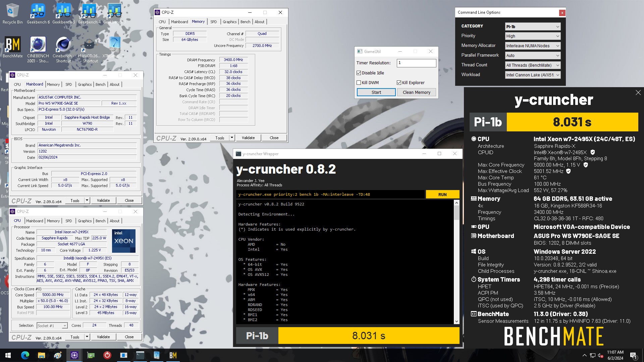Switch to SPD tab in CPU-Z Memory window

(214, 22)
